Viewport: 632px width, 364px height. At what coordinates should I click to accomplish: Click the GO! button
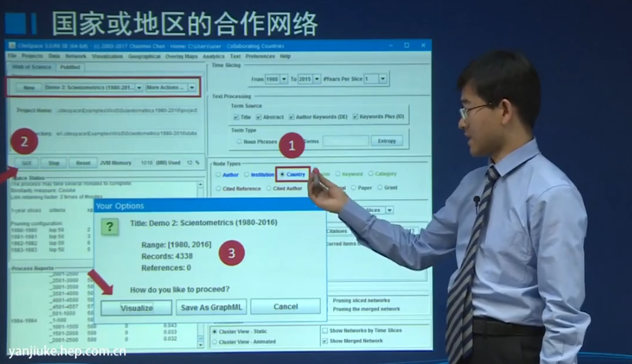tap(27, 163)
